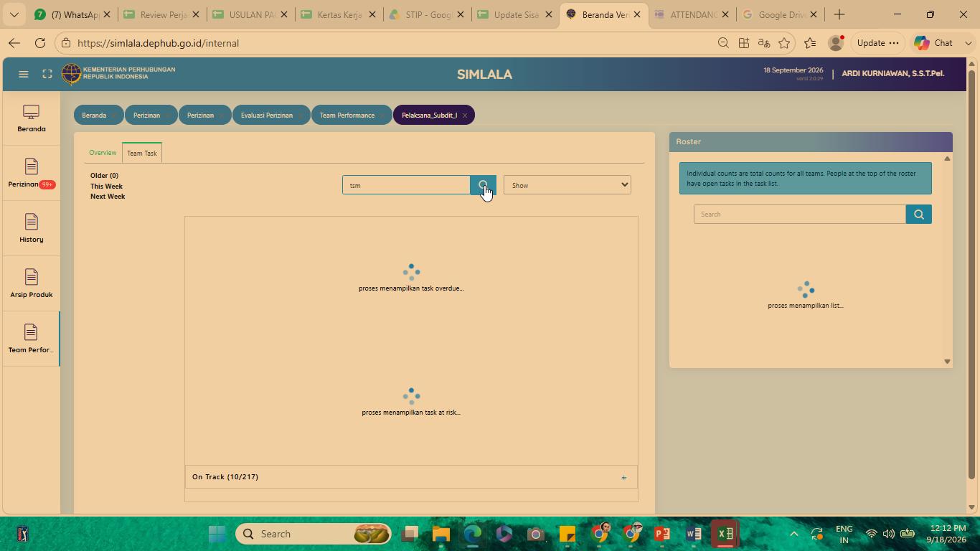Open browser tab list chevron
Viewport: 980px width, 551px height.
pyautogui.click(x=14, y=14)
